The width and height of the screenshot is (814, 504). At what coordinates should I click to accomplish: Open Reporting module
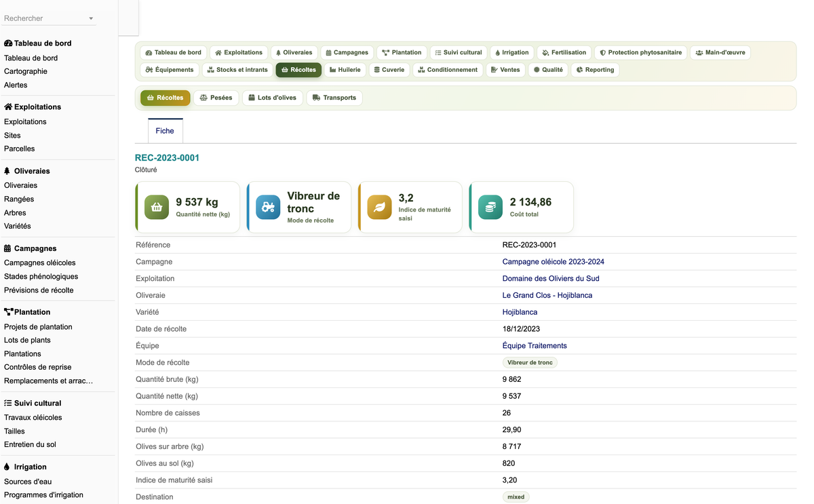tap(595, 69)
